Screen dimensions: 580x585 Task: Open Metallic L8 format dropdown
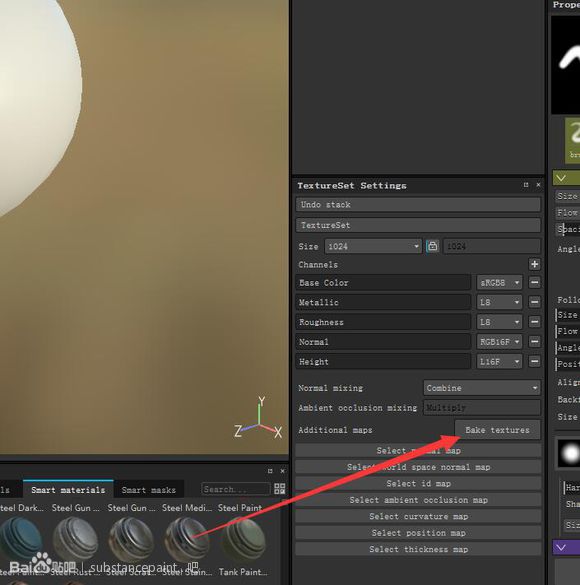tap(499, 302)
